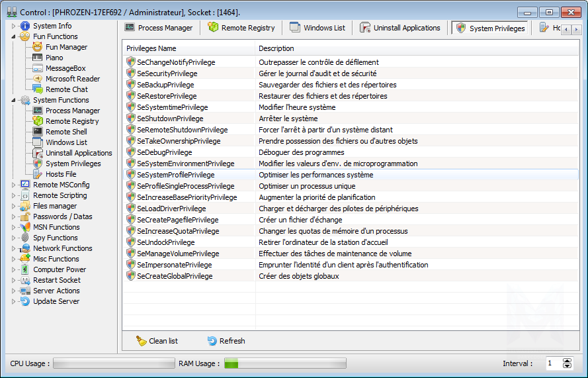
Task: Collapse the System Functions tree node
Action: (x=14, y=101)
